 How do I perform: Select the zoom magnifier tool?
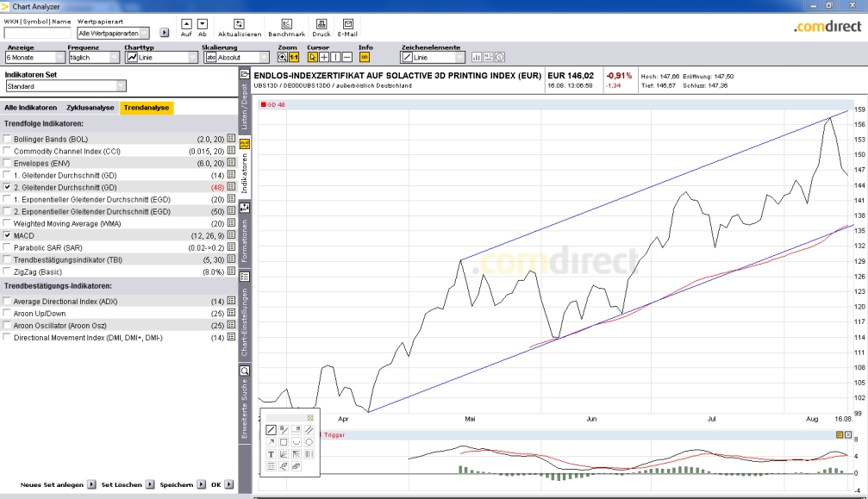[283, 57]
